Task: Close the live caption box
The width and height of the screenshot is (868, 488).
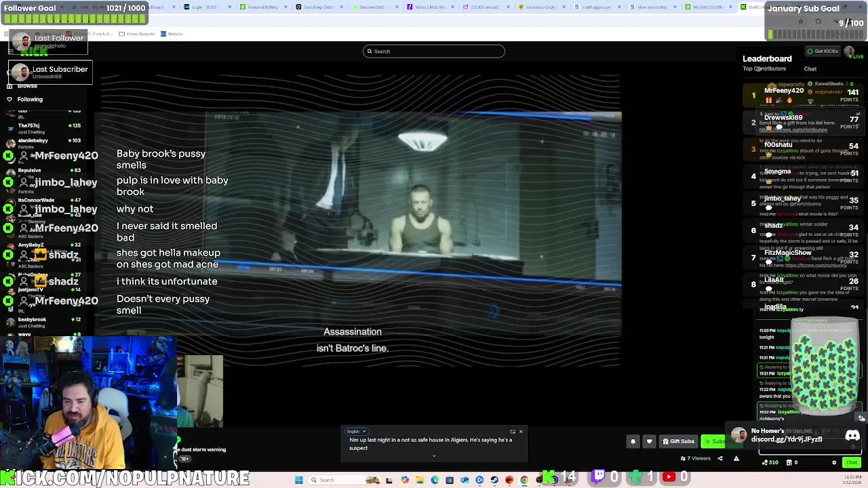Action: 521,432
